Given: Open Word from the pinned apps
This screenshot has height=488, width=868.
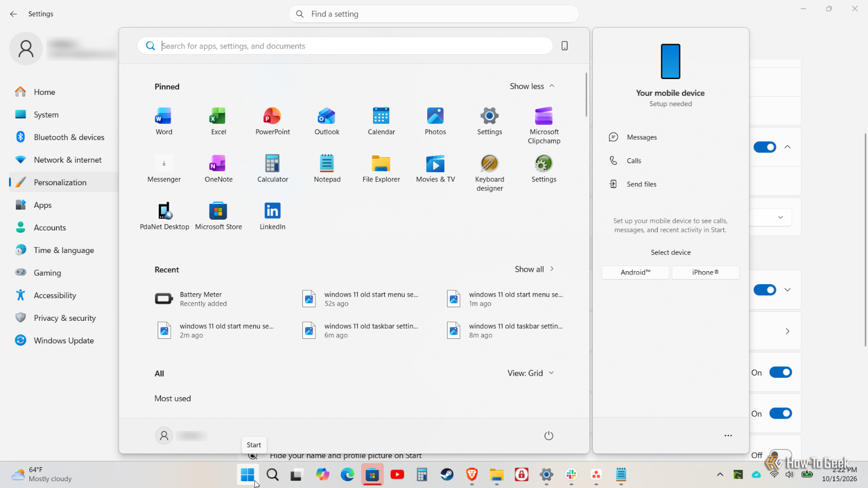Looking at the screenshot, I should tap(164, 121).
